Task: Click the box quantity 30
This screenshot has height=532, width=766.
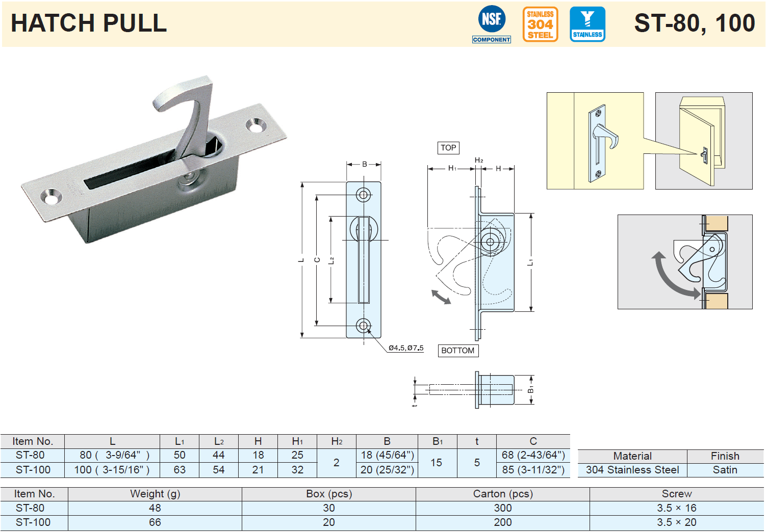Action: 329,508
